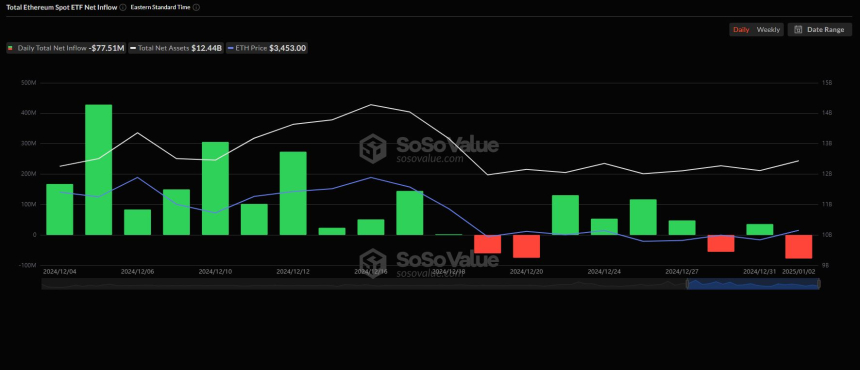Click the 12B right axis label
The height and width of the screenshot is (370, 860).
click(x=827, y=174)
